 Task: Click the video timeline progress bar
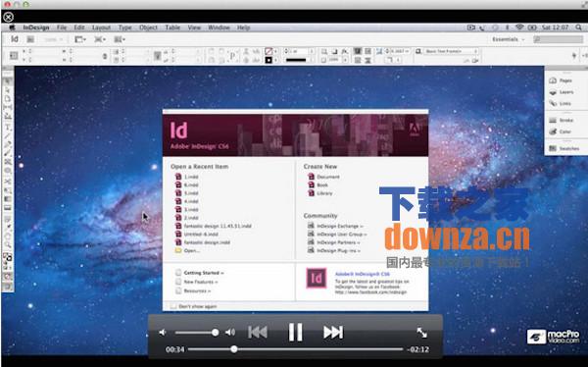coord(296,349)
